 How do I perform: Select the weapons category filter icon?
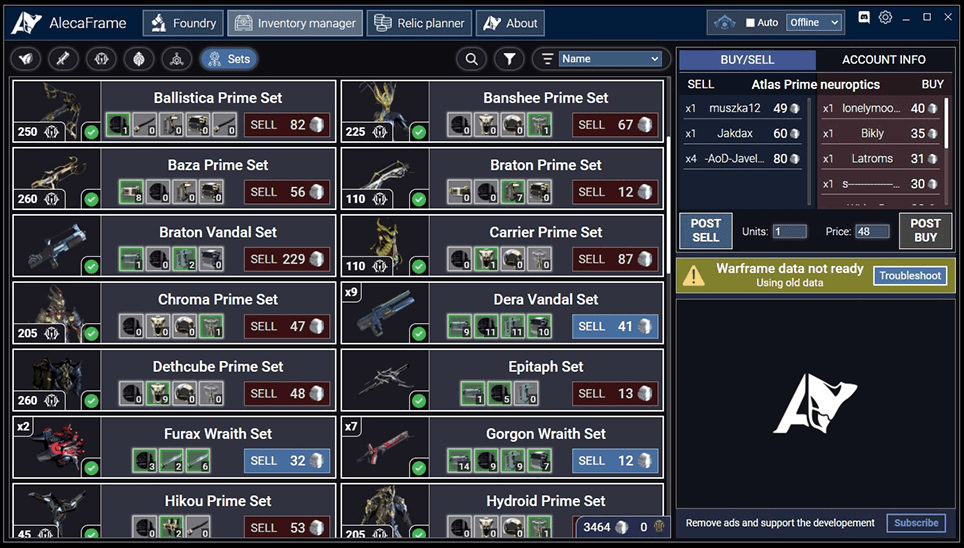(63, 59)
